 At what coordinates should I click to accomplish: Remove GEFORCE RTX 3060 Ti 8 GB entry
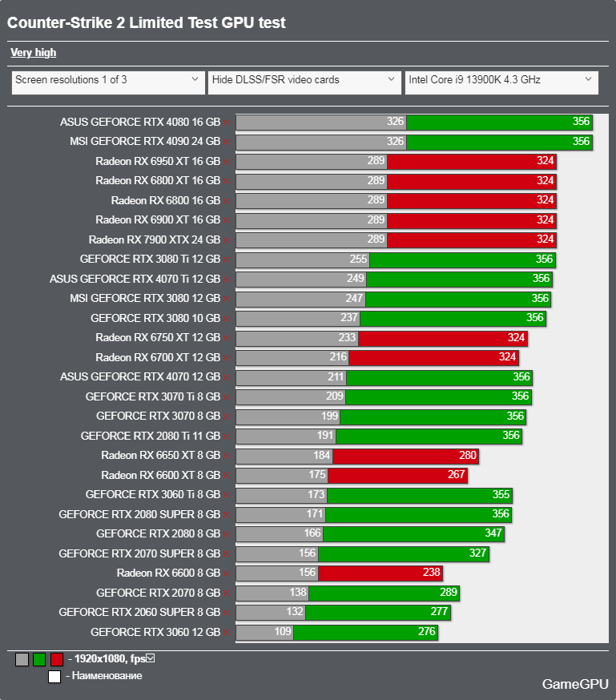227,495
